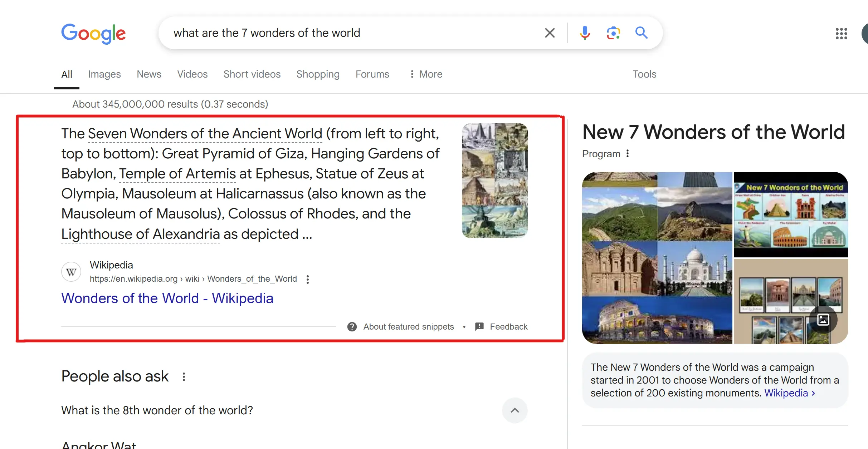
Task: Click What is the 8th wonder question
Action: click(x=157, y=410)
